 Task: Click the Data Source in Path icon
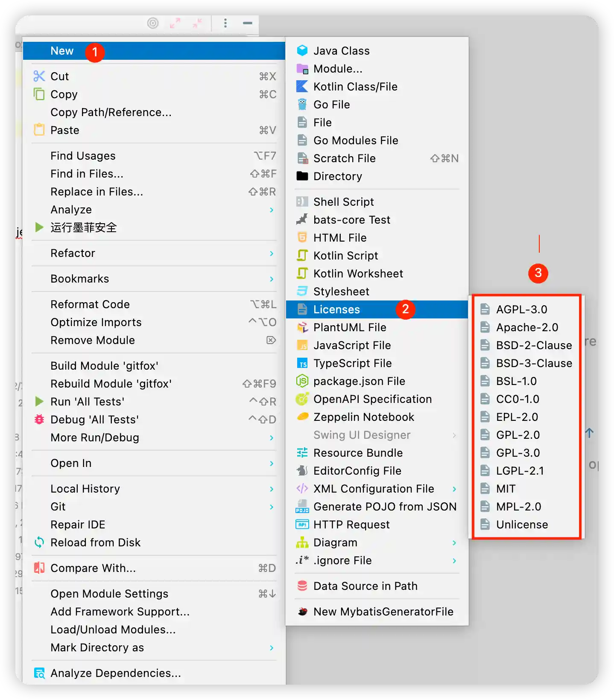tap(302, 586)
